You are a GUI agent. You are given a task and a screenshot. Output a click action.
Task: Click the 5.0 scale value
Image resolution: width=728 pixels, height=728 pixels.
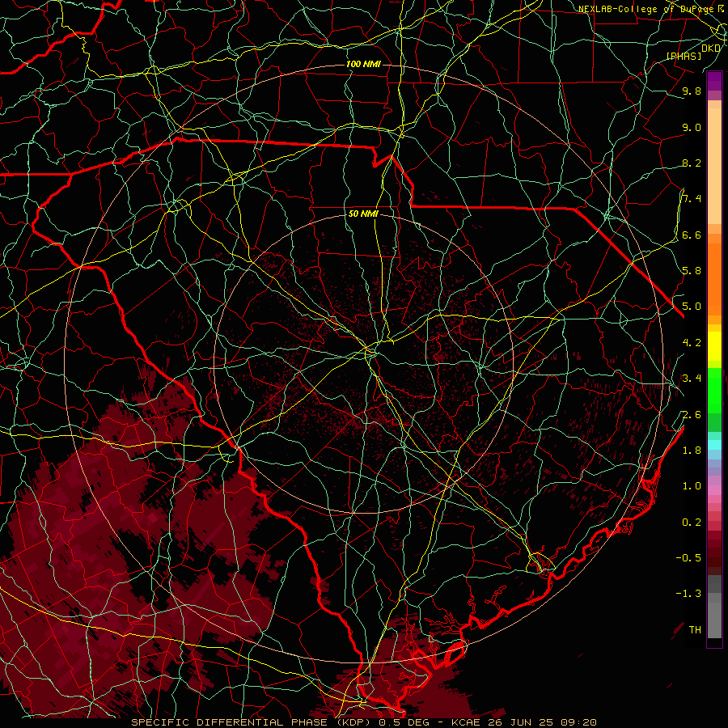click(x=692, y=307)
